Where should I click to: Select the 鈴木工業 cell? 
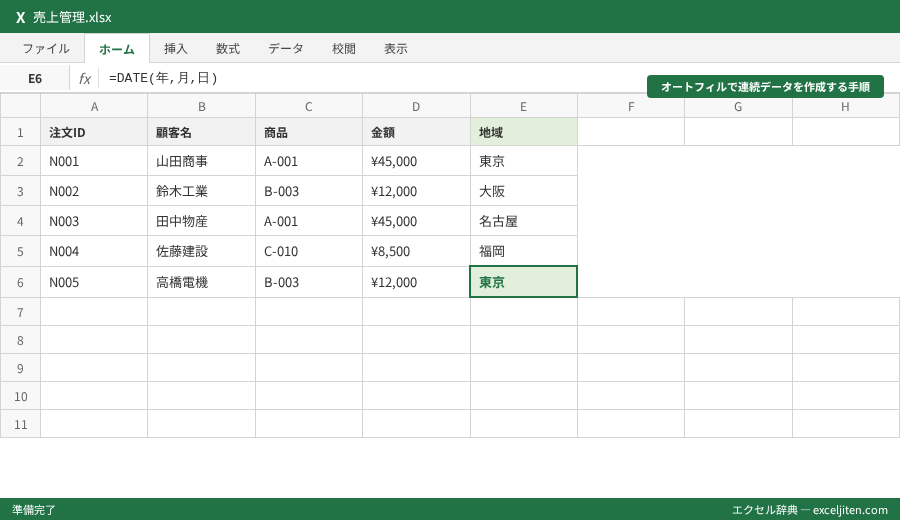tap(201, 191)
